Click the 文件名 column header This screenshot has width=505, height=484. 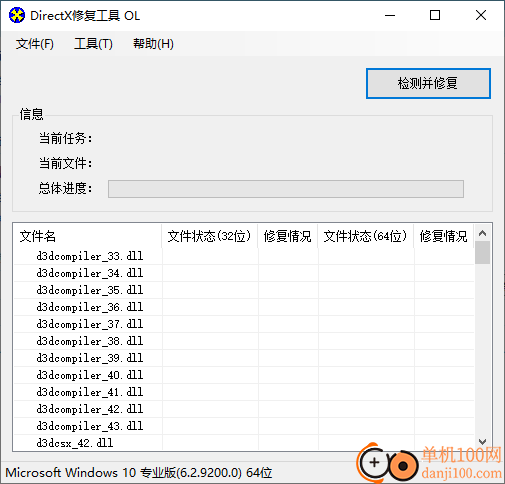point(87,236)
